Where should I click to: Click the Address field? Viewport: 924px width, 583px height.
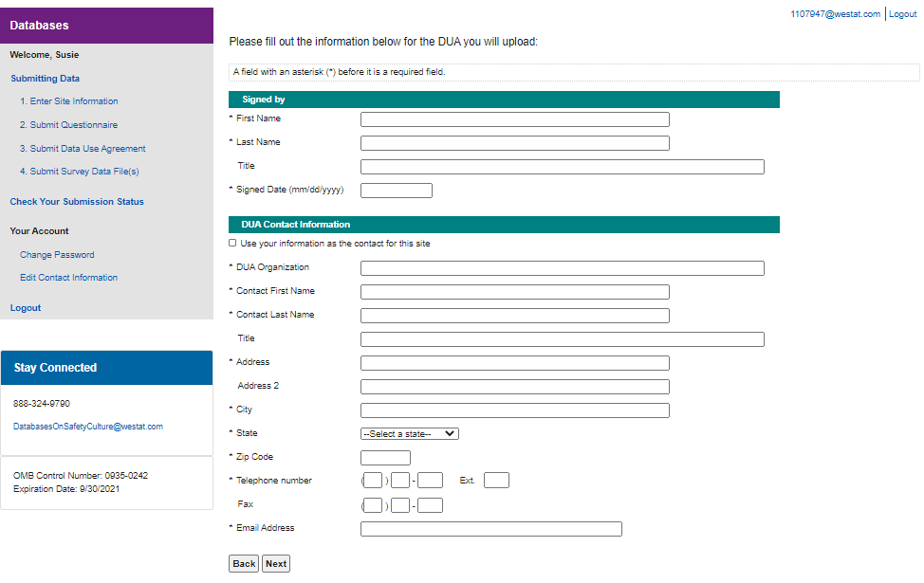[515, 363]
